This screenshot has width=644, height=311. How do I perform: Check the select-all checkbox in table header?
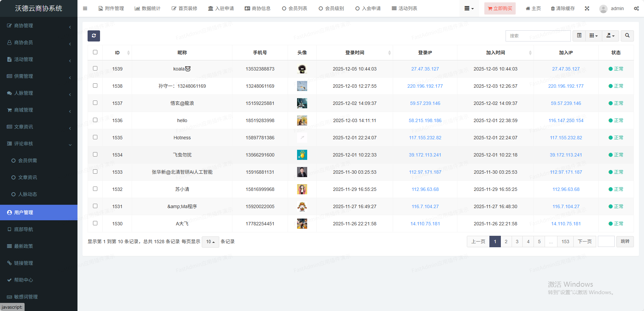[95, 52]
